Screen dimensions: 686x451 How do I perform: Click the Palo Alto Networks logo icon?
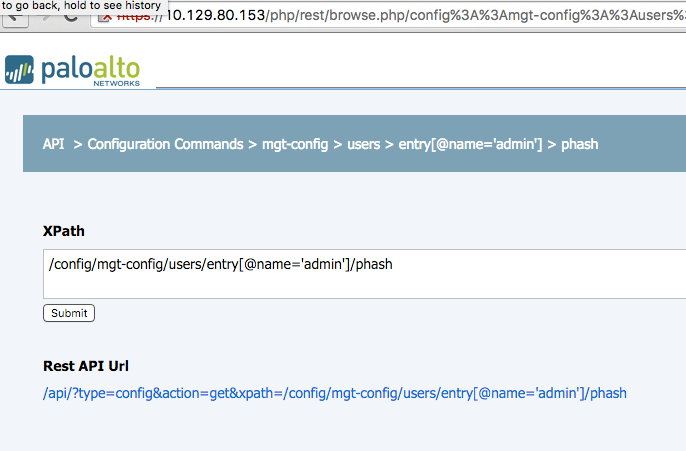pos(20,71)
